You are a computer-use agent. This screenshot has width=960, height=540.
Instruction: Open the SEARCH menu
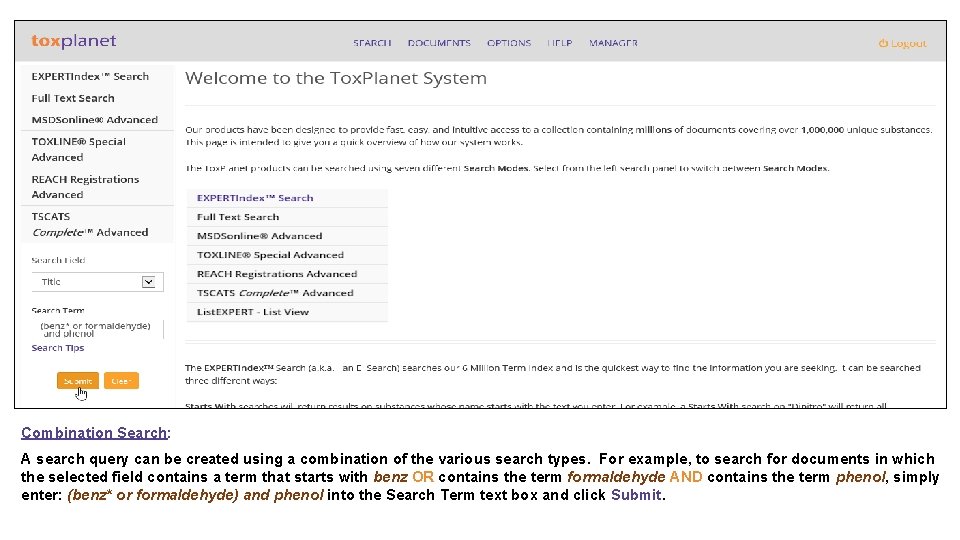pyautogui.click(x=372, y=43)
